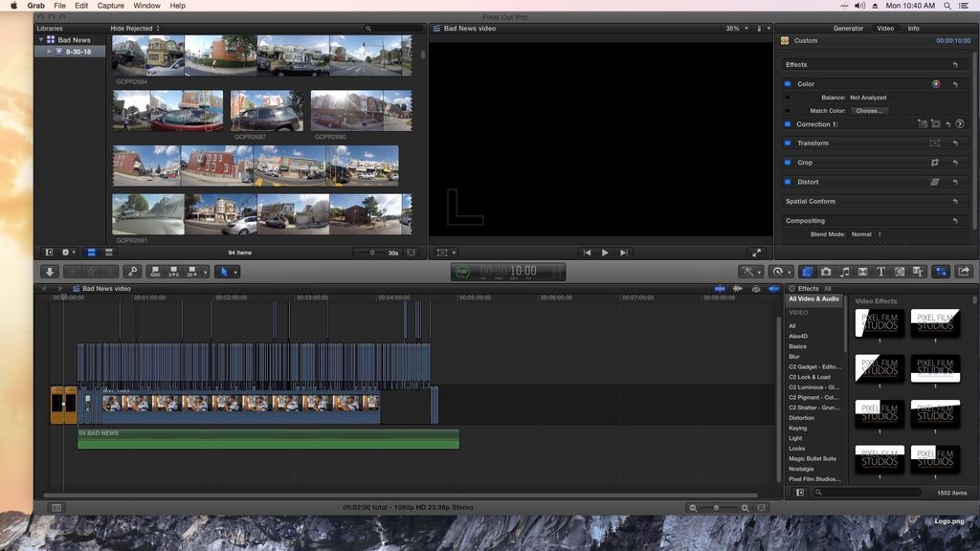Image resolution: width=980 pixels, height=551 pixels.
Task: Open the overwrite edit options dropdown
Action: tap(205, 272)
